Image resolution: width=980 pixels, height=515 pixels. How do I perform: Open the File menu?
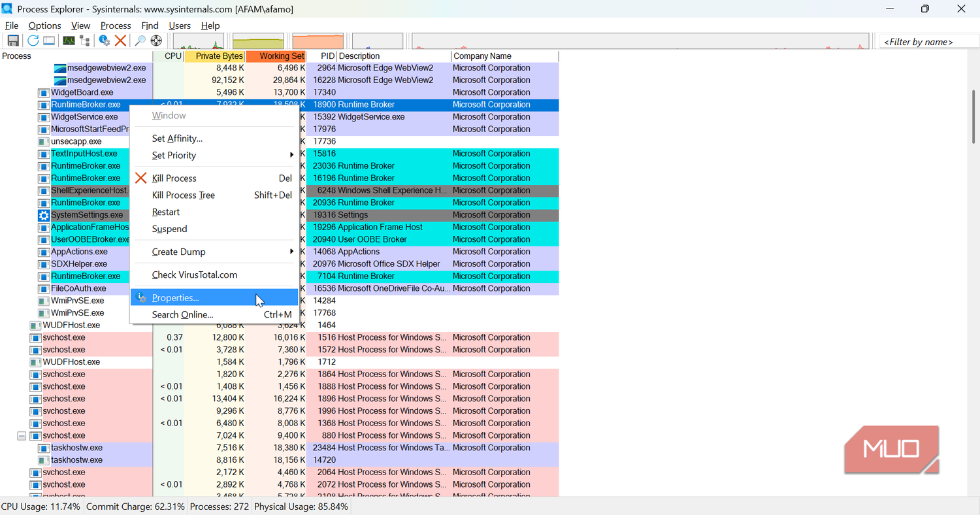(x=12, y=25)
